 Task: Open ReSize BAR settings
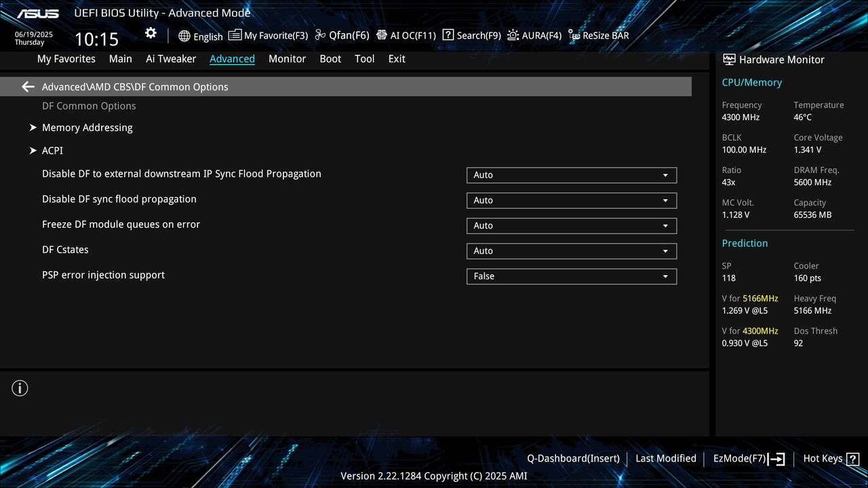(598, 35)
